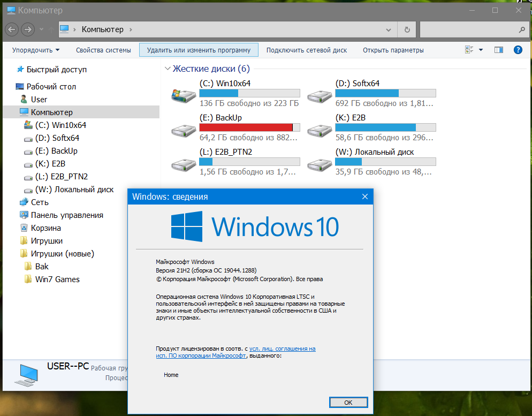Open усл. лиц. соглашения license link

point(282,349)
